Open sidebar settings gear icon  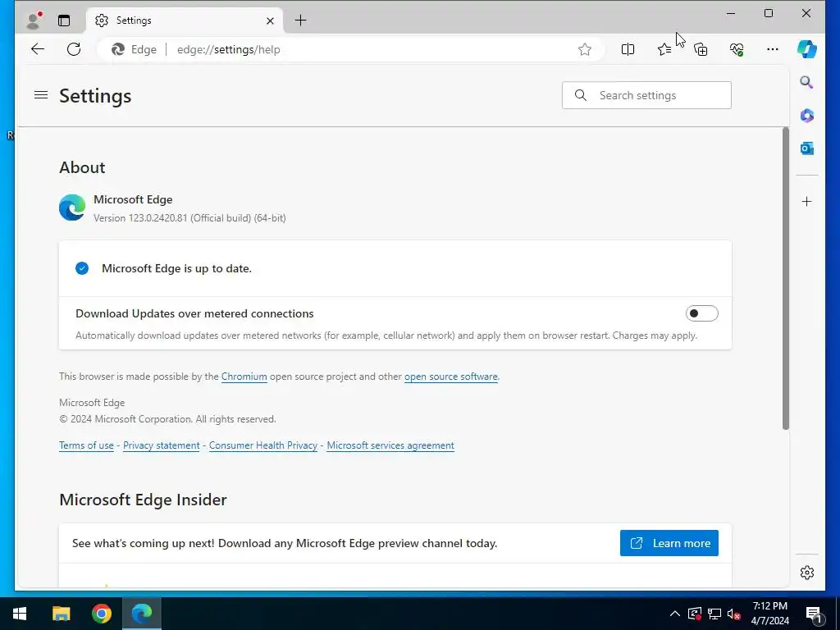(x=807, y=573)
